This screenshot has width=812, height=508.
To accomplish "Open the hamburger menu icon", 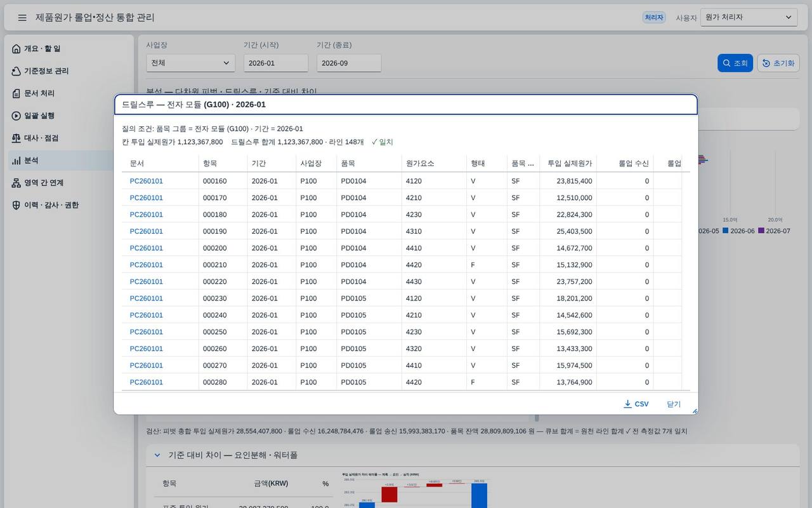I will 22,18.
